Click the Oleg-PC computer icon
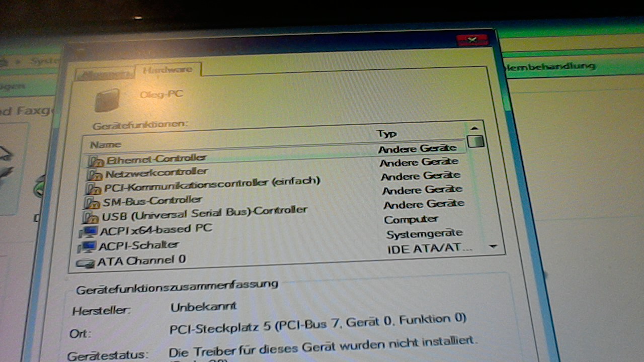Screen dimensions: 644x362 coord(107,100)
